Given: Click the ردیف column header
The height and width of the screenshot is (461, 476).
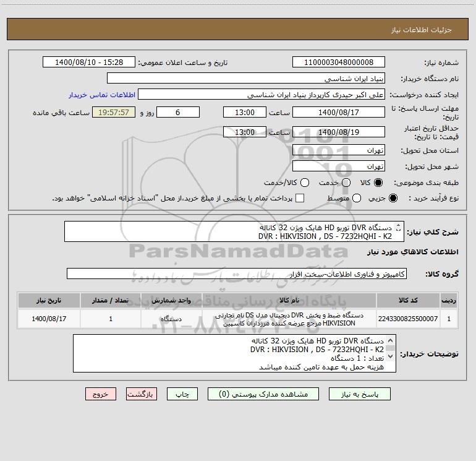Looking at the screenshot, I should pyautogui.click(x=449, y=300).
